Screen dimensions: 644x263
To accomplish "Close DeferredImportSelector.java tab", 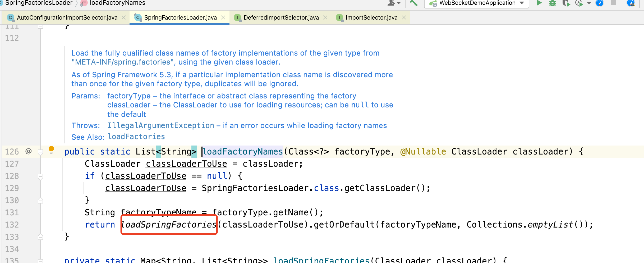I will [325, 17].
